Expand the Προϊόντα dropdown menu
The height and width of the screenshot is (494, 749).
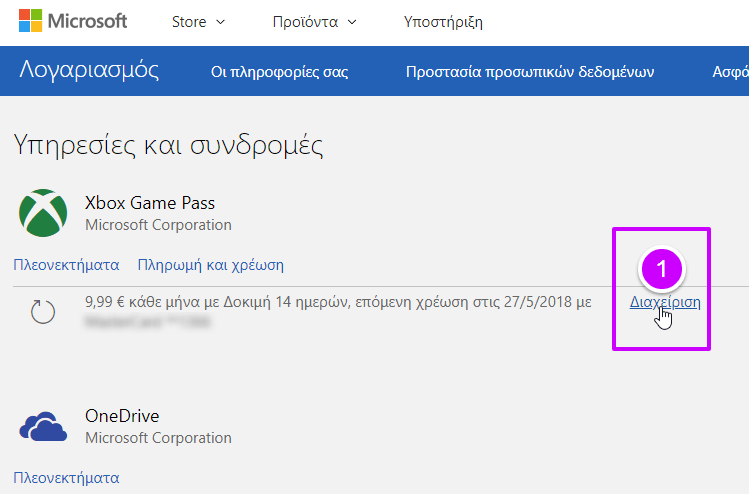pyautogui.click(x=315, y=22)
